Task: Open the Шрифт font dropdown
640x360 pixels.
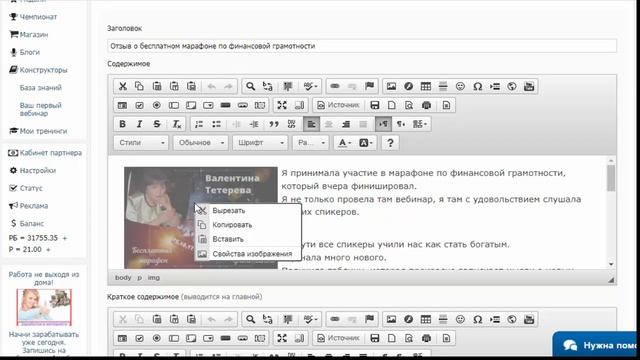Action: [260, 143]
